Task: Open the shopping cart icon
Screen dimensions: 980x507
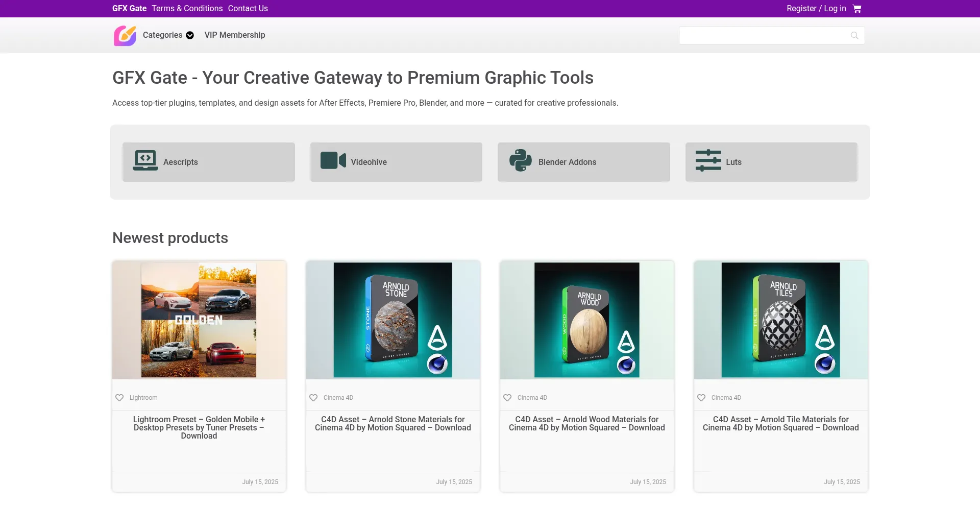Action: pos(857,9)
